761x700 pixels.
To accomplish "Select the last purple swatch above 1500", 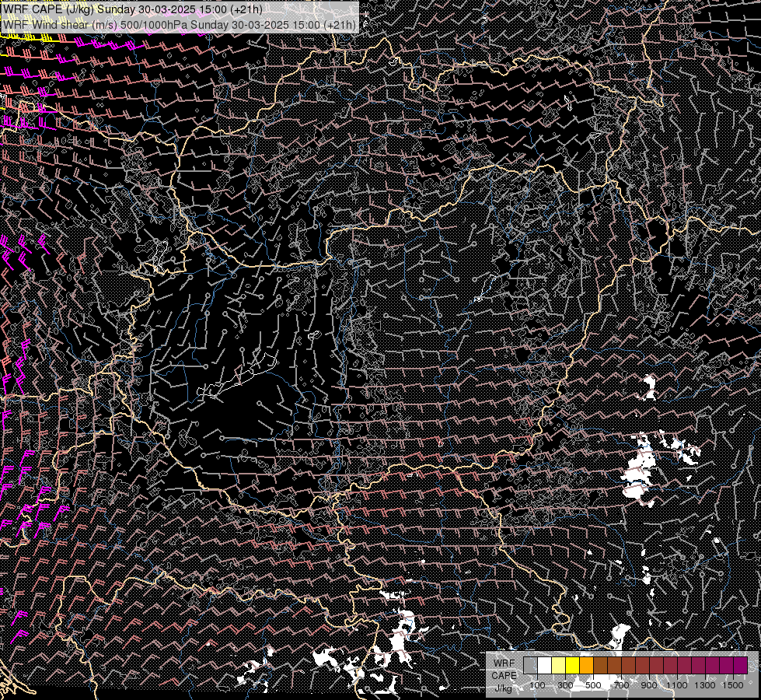I will (x=740, y=665).
